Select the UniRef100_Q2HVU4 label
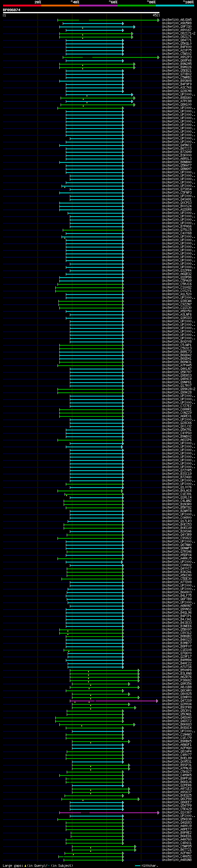This screenshot has height=868, width=197. [177, 704]
